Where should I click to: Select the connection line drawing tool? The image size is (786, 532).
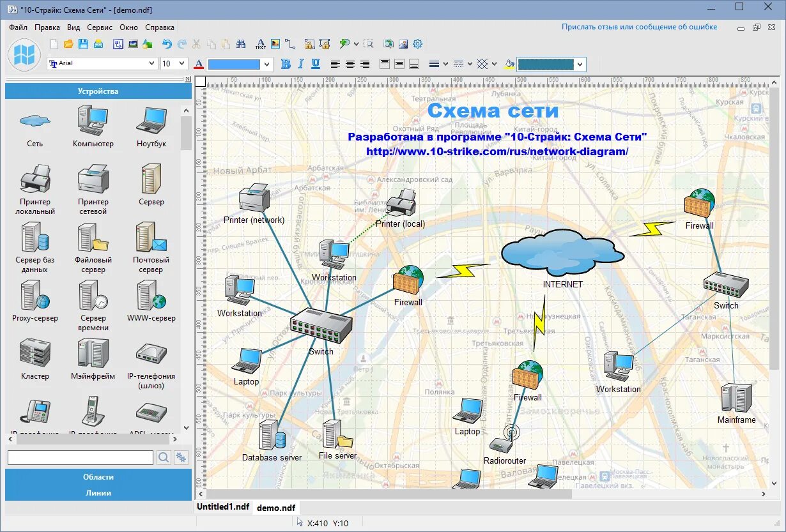pos(290,44)
